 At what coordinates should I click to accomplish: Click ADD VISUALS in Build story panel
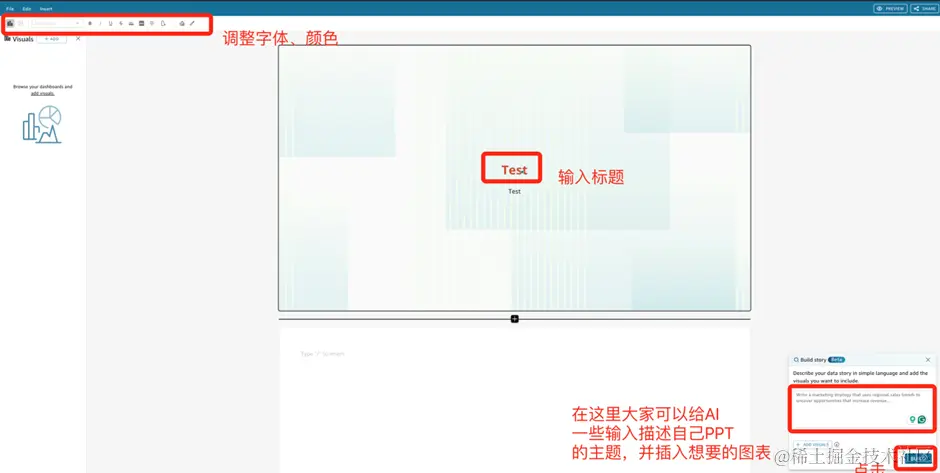[813, 445]
